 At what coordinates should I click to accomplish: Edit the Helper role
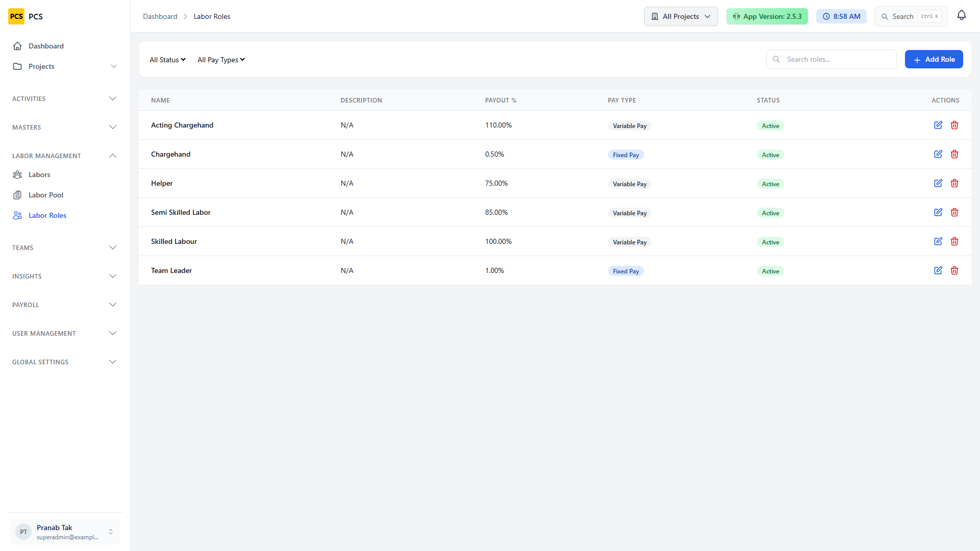[938, 183]
